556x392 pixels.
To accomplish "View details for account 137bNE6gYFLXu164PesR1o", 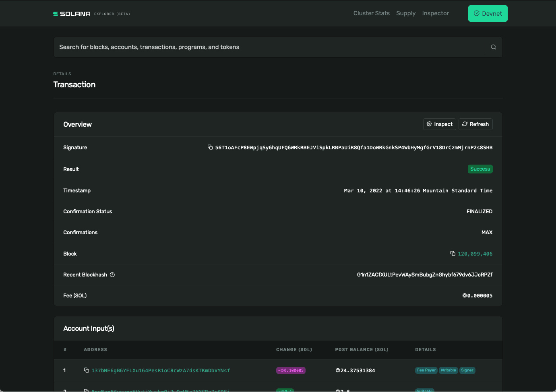I will [161, 370].
